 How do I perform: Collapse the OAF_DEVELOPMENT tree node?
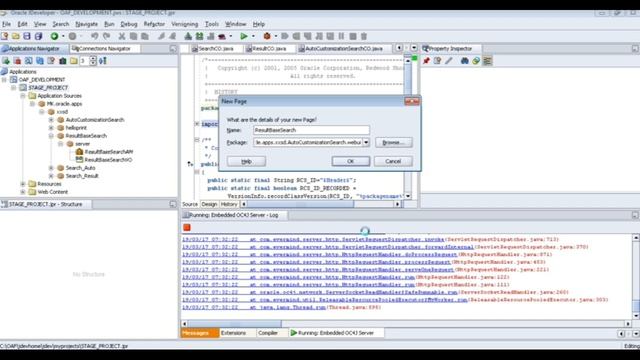tap(4, 80)
